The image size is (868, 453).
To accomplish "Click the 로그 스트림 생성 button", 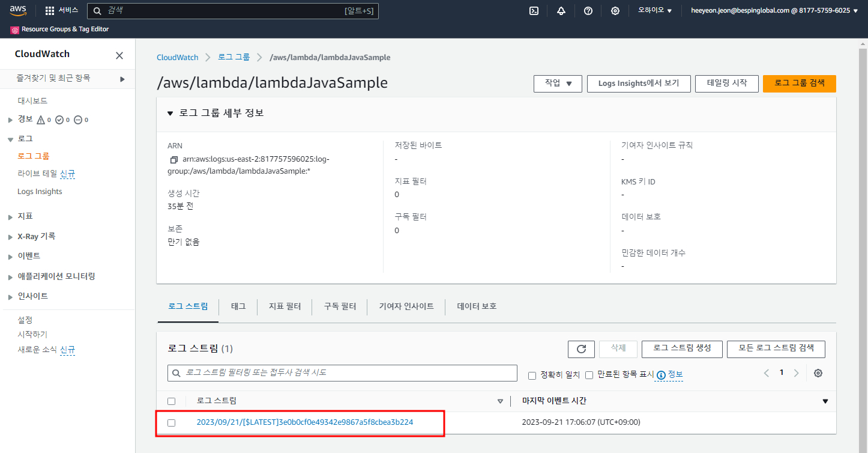I will click(x=682, y=349).
